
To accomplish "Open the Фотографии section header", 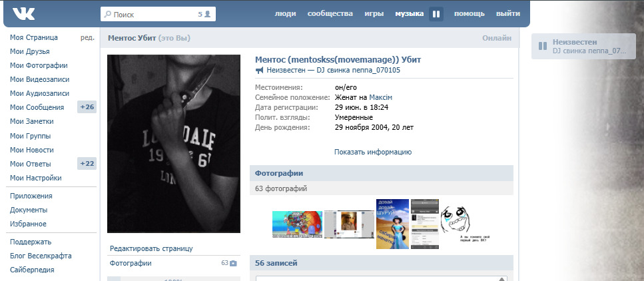I will 382,173.
